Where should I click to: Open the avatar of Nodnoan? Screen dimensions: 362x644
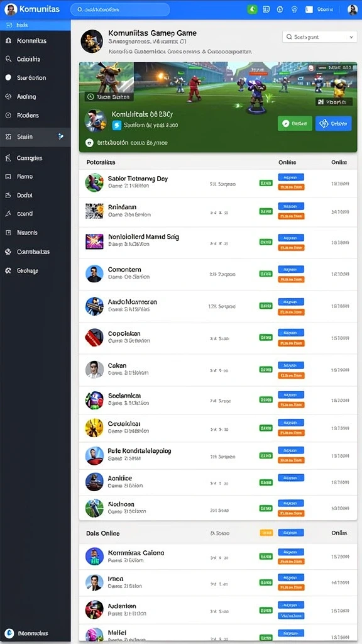94,508
